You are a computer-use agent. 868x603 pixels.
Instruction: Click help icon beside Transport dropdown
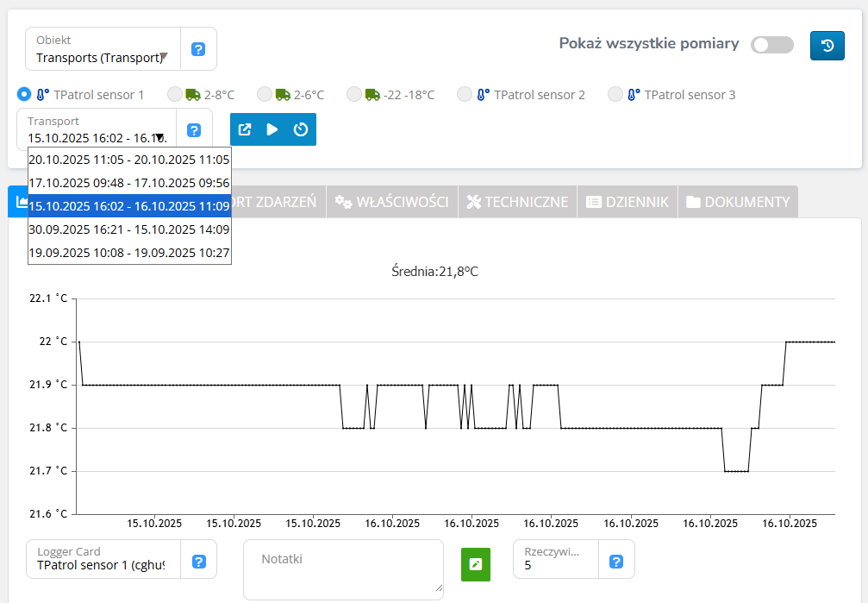point(194,130)
